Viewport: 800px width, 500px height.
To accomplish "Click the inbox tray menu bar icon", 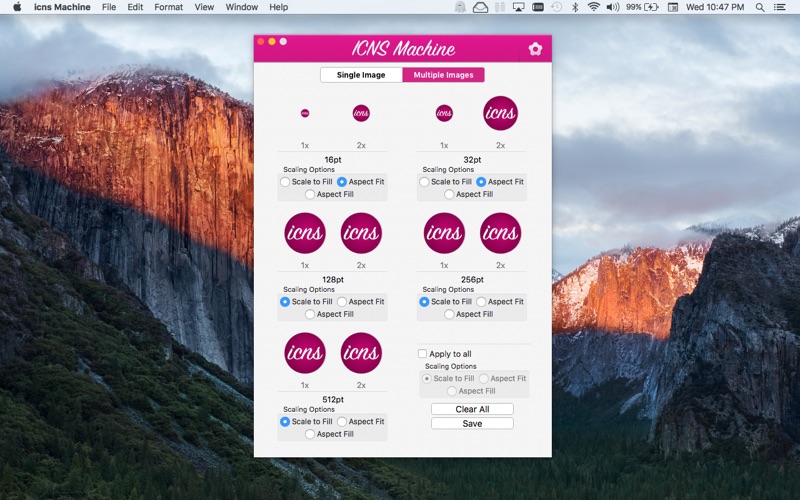I will 481,7.
